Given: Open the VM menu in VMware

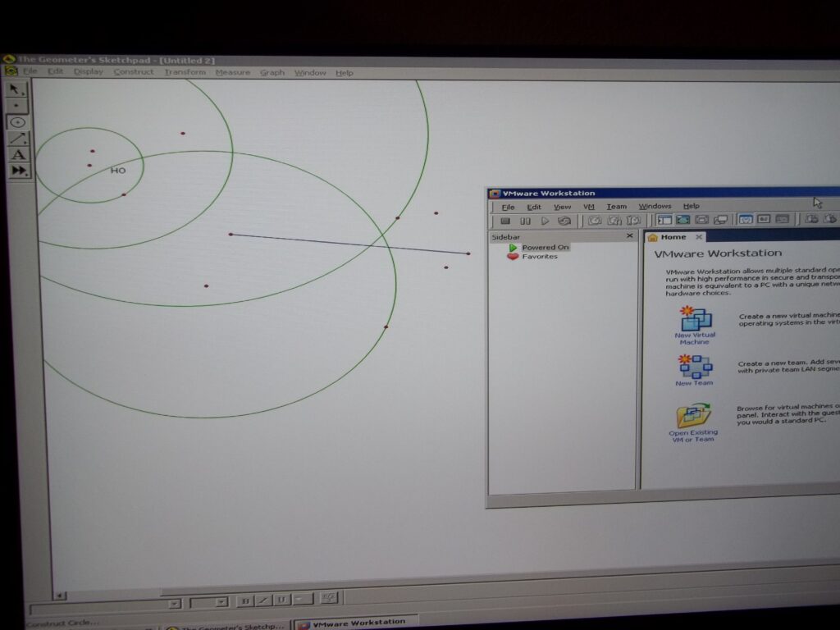Looking at the screenshot, I should point(588,207).
